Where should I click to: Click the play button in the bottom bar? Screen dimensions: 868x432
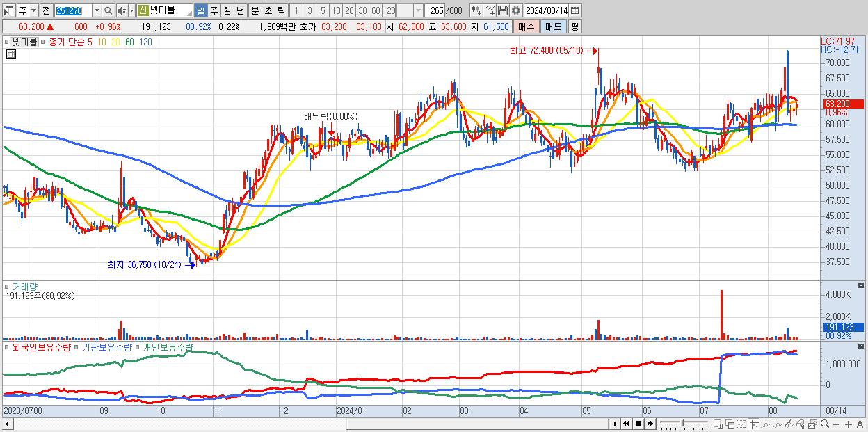point(616,424)
